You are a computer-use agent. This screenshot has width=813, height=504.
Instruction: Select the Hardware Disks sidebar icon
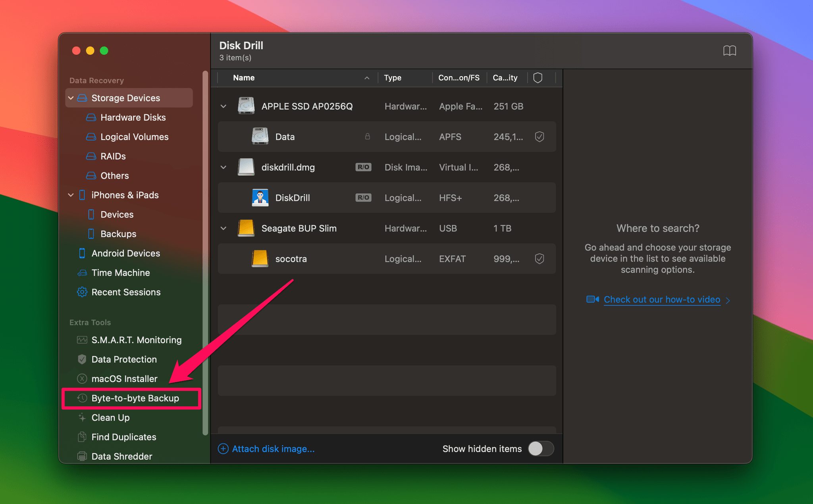[91, 117]
